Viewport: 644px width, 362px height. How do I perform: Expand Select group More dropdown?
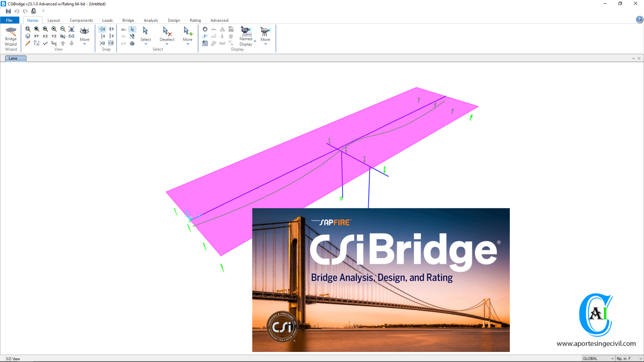[x=187, y=36]
